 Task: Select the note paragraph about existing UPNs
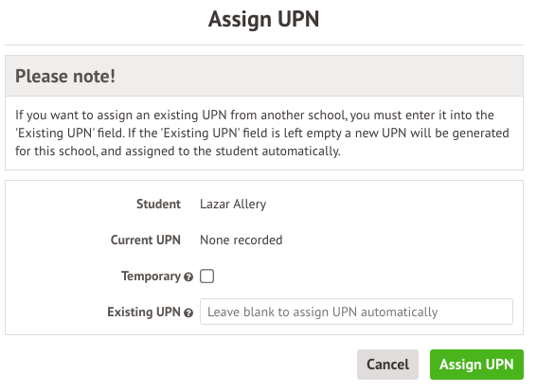point(262,133)
